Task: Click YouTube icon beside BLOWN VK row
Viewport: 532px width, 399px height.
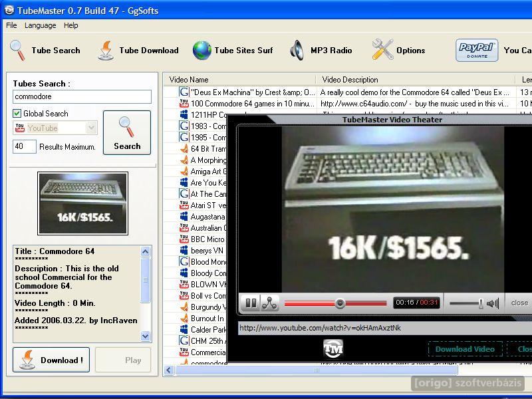Action: (184, 285)
